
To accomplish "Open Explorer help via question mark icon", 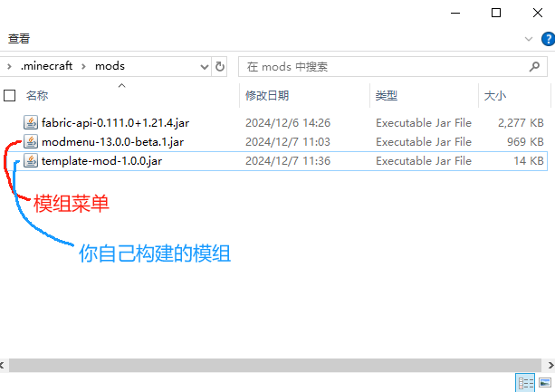I will tap(548, 39).
